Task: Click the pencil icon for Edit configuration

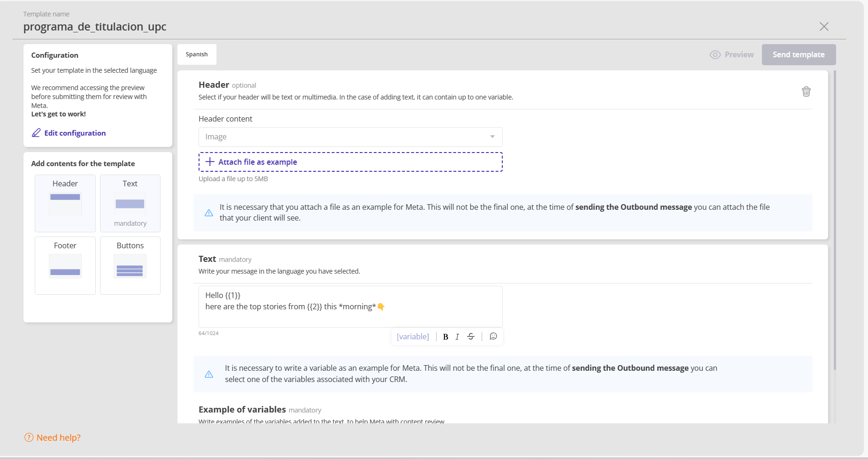Action: click(x=36, y=133)
